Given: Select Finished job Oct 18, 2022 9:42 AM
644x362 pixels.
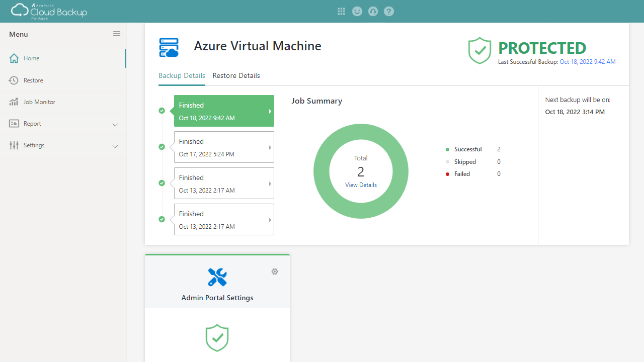Looking at the screenshot, I should coord(224,111).
